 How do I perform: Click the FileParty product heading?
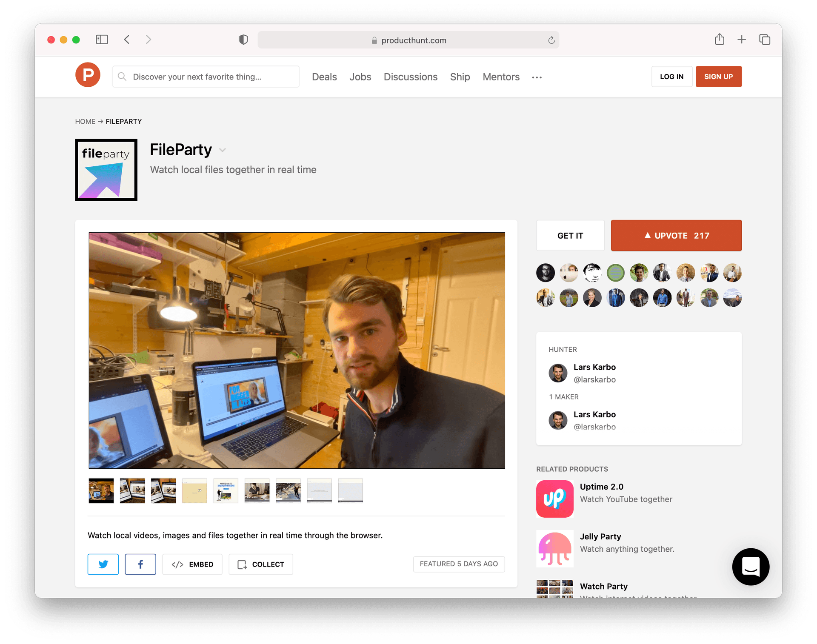tap(181, 150)
